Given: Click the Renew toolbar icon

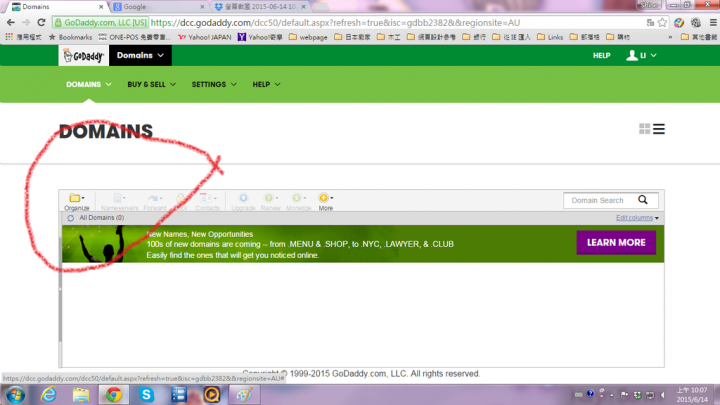Looking at the screenshot, I should [x=270, y=201].
